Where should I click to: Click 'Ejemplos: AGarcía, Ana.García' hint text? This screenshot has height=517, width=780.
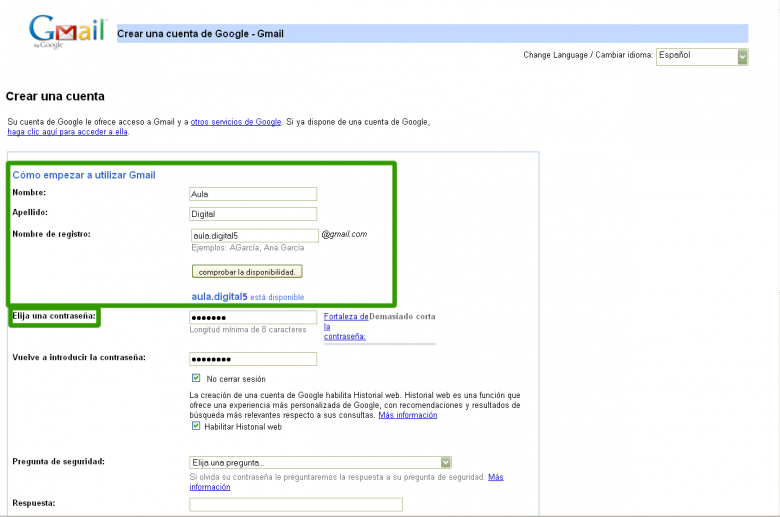click(x=248, y=248)
